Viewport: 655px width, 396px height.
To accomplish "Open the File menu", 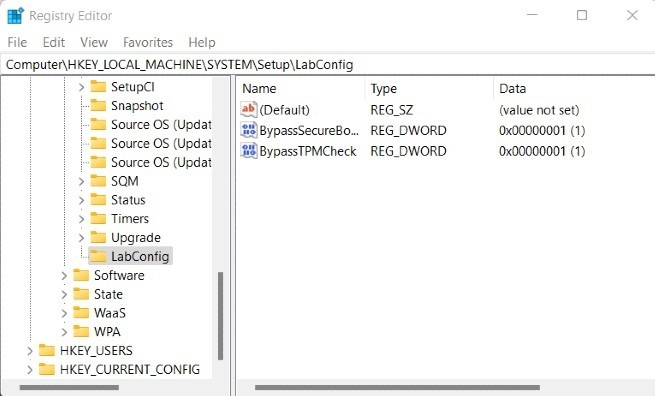I will 17,42.
